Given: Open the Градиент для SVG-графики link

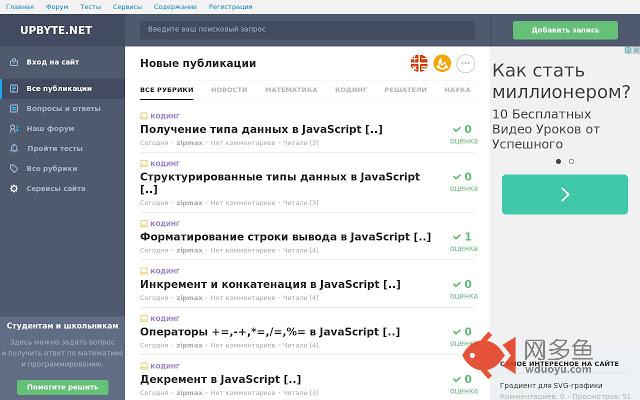Looking at the screenshot, I should point(551,385).
